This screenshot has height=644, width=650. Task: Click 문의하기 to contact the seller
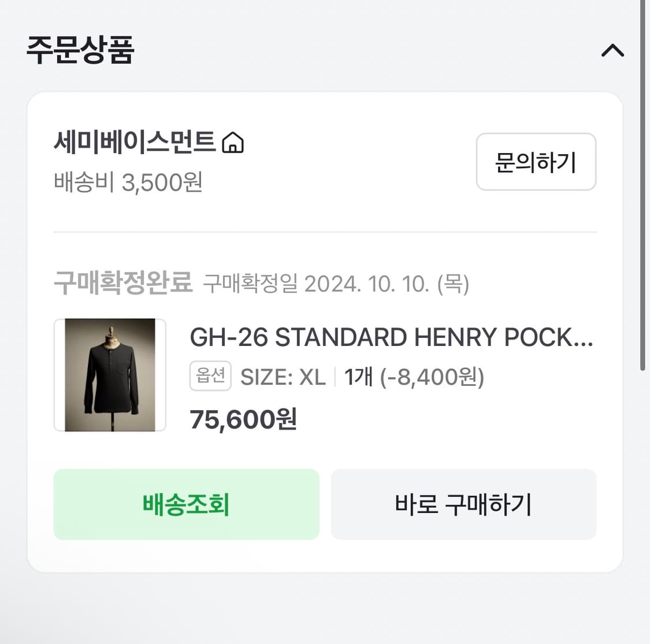click(536, 162)
